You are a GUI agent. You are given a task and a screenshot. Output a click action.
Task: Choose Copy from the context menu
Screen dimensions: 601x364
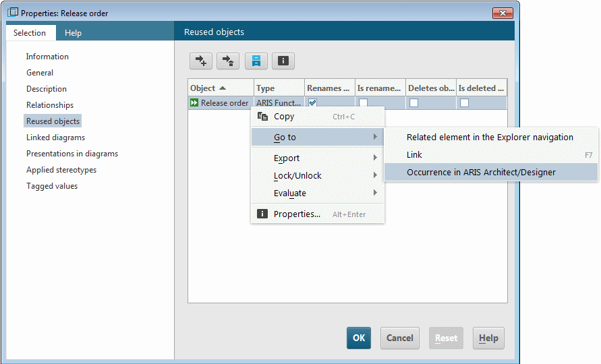pyautogui.click(x=318, y=117)
